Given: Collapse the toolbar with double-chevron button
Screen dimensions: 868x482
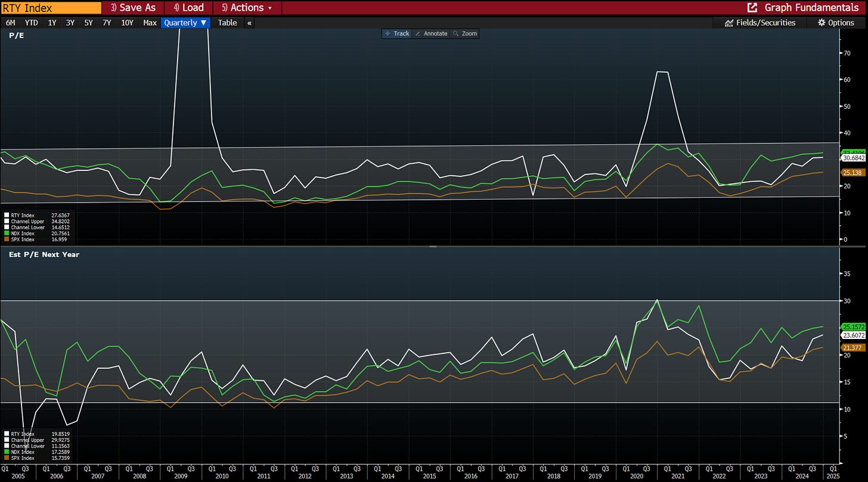Looking at the screenshot, I should (249, 23).
